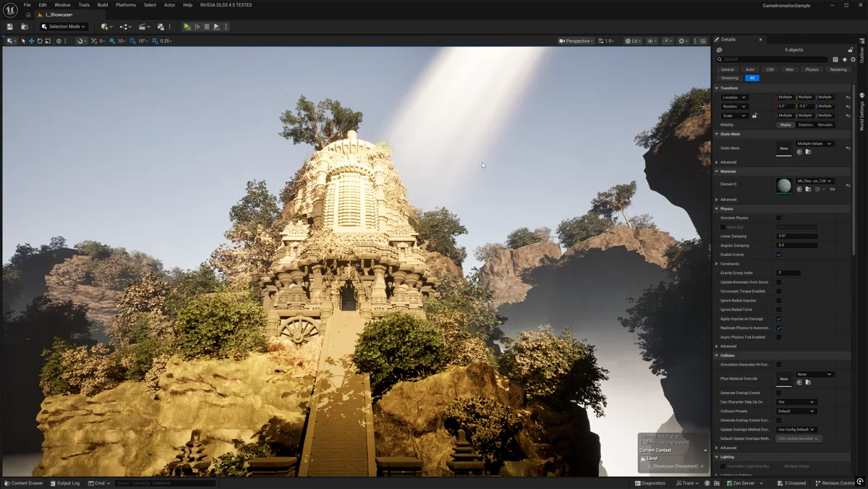Open the Browse content folder icon
The width and height of the screenshot is (868, 489).
tap(25, 27)
